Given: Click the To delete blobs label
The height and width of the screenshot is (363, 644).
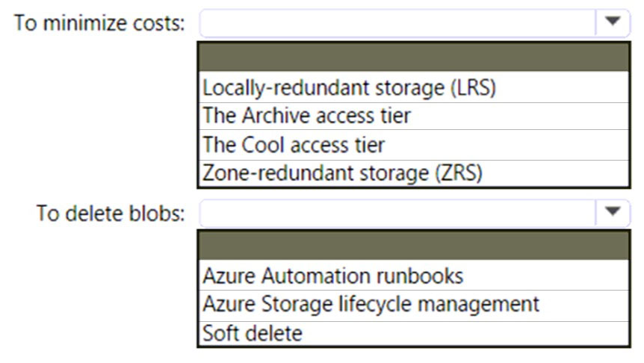Looking at the screenshot, I should pos(111,213).
